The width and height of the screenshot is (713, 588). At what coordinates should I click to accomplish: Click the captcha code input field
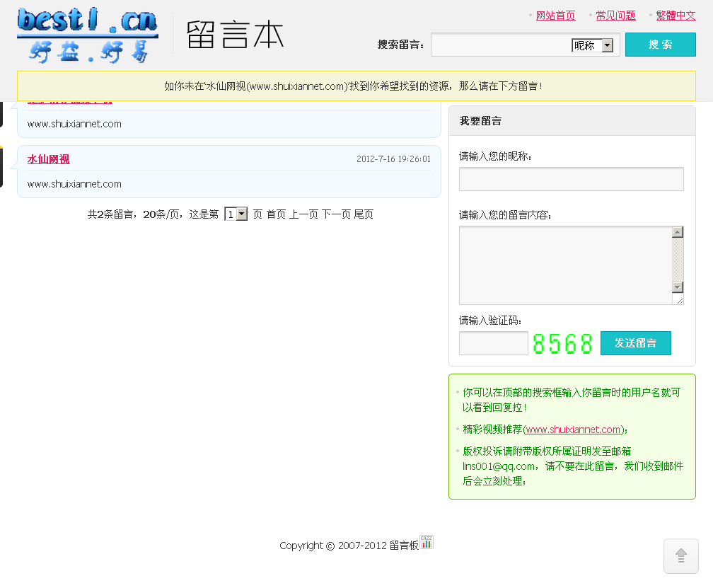point(493,343)
